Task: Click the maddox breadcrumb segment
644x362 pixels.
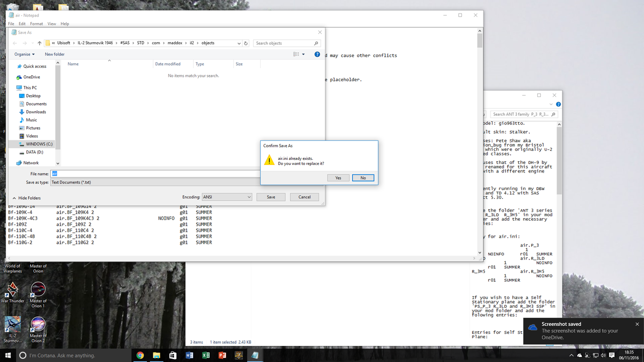Action: tap(176, 43)
